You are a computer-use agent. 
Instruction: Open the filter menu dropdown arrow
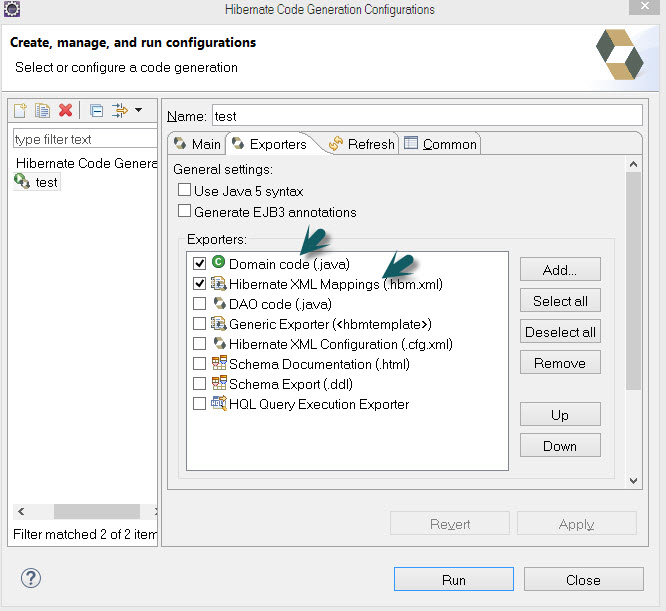(139, 110)
